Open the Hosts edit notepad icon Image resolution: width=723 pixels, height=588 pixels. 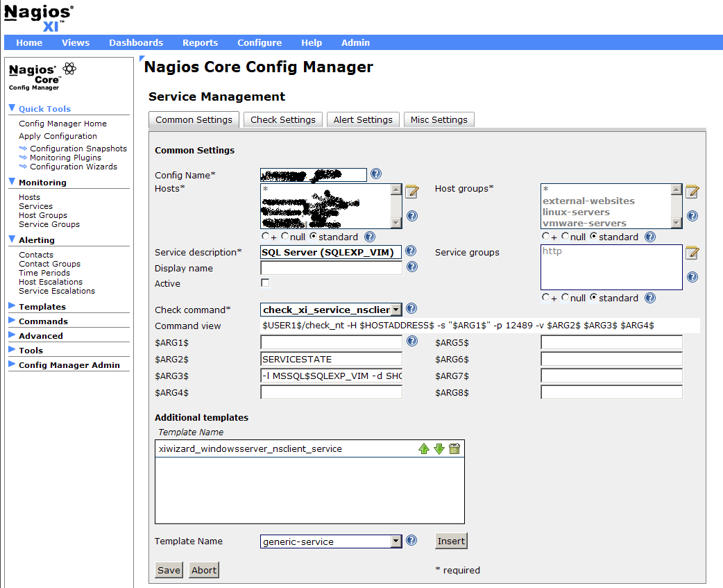tap(412, 192)
